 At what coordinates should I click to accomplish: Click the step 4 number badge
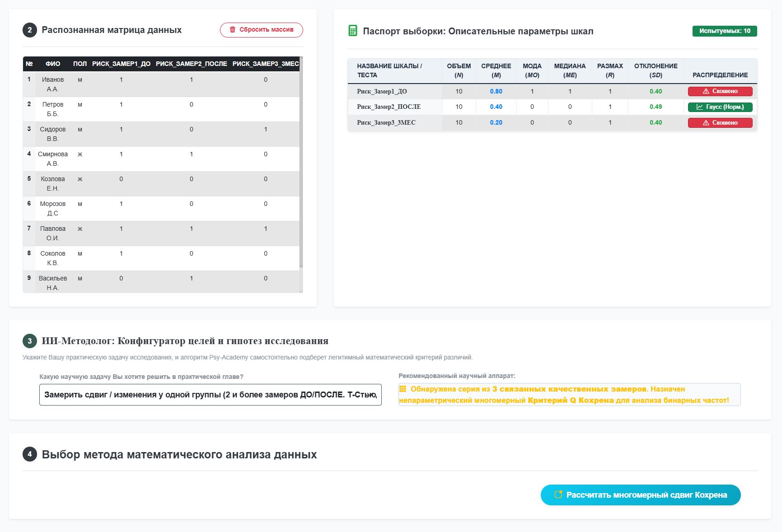30,454
